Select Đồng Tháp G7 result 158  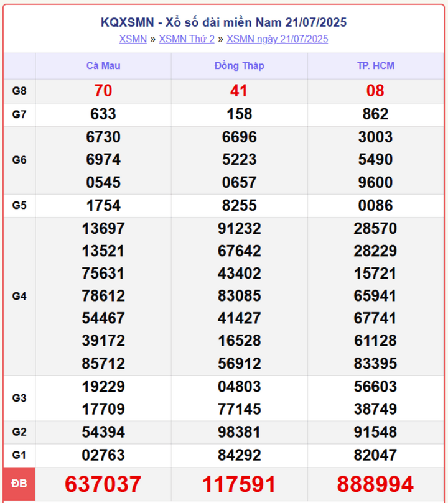(240, 114)
